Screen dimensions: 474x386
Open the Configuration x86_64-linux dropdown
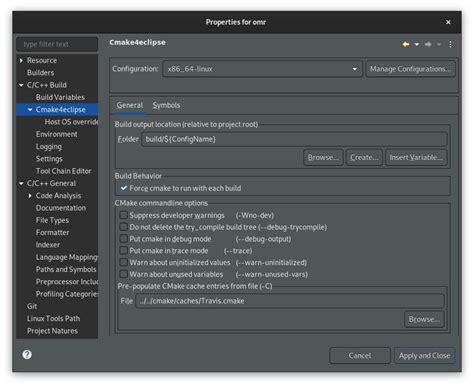(262, 69)
